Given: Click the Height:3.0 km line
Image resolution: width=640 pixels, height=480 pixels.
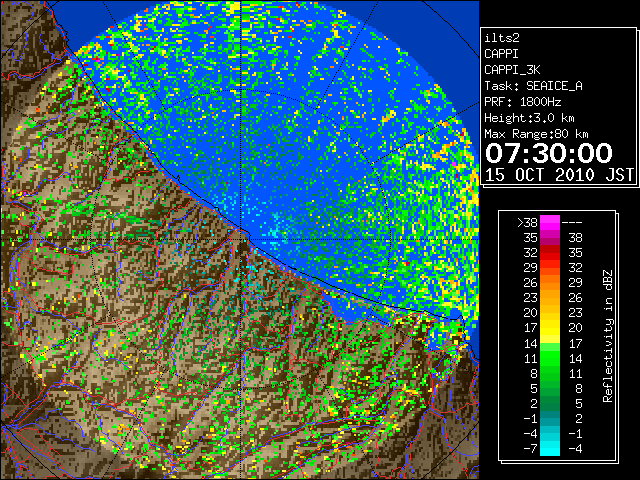Looking at the screenshot, I should pos(529,118).
